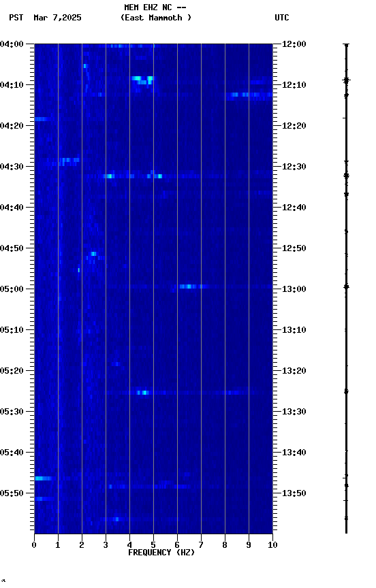Click the frequency axis tick label '3'
Image resolution: width=376 pixels, height=588 pixels.
[x=106, y=545]
